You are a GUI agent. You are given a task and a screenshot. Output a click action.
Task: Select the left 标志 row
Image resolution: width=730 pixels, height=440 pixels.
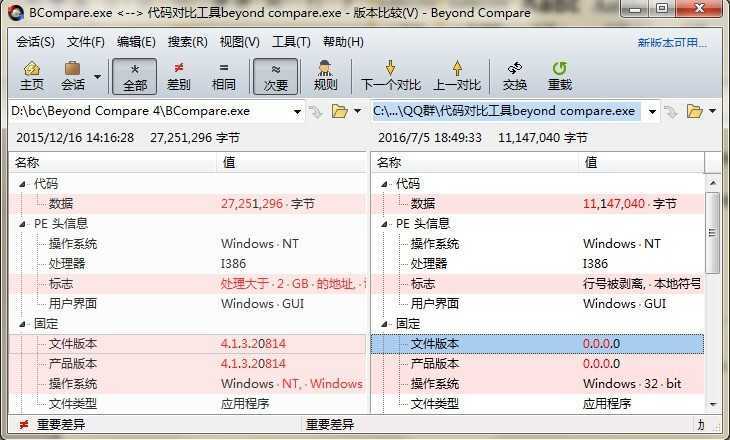[x=188, y=284]
